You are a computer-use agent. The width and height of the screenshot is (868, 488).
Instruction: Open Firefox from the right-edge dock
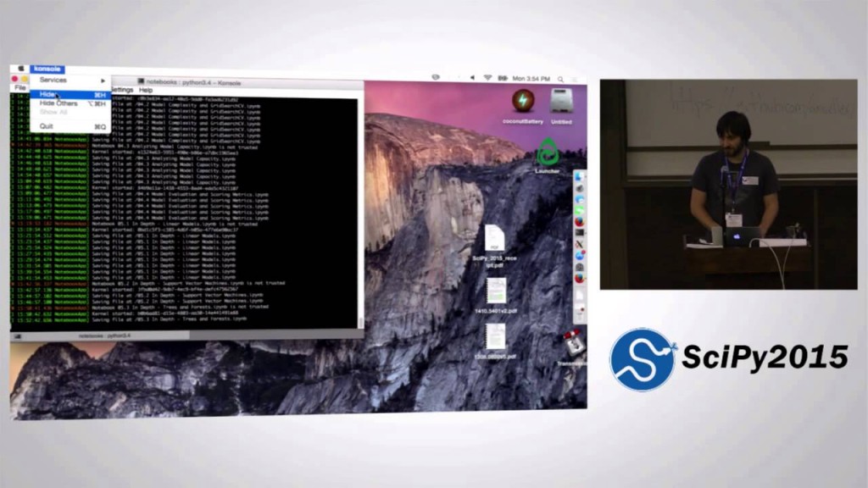[x=580, y=221]
